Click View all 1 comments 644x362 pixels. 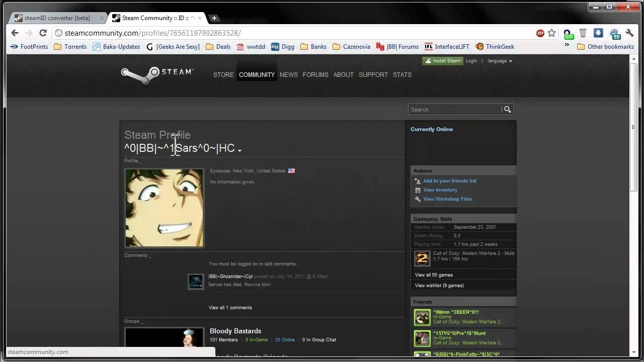pyautogui.click(x=230, y=308)
